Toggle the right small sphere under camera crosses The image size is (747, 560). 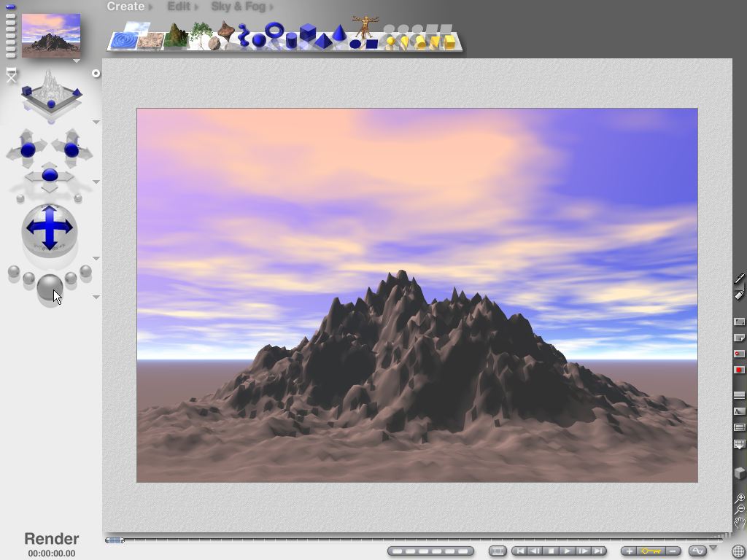point(78,198)
